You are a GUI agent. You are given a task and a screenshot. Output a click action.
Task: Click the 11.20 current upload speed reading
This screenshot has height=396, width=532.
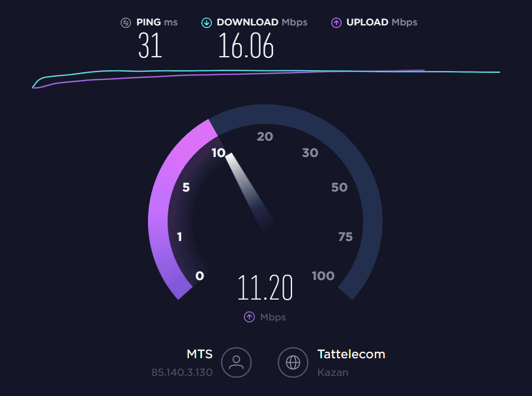coord(265,287)
